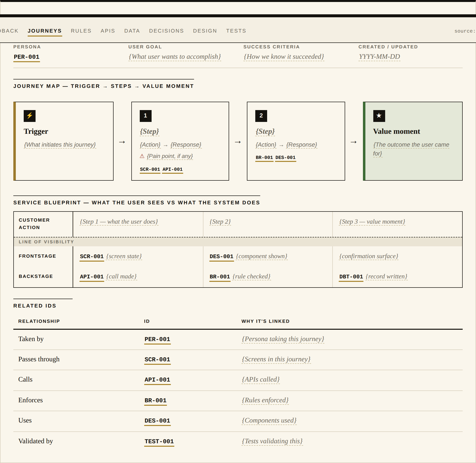Screen dimensions: 476x463
Task: Click the Success Criteria placeholder text
Action: [284, 57]
